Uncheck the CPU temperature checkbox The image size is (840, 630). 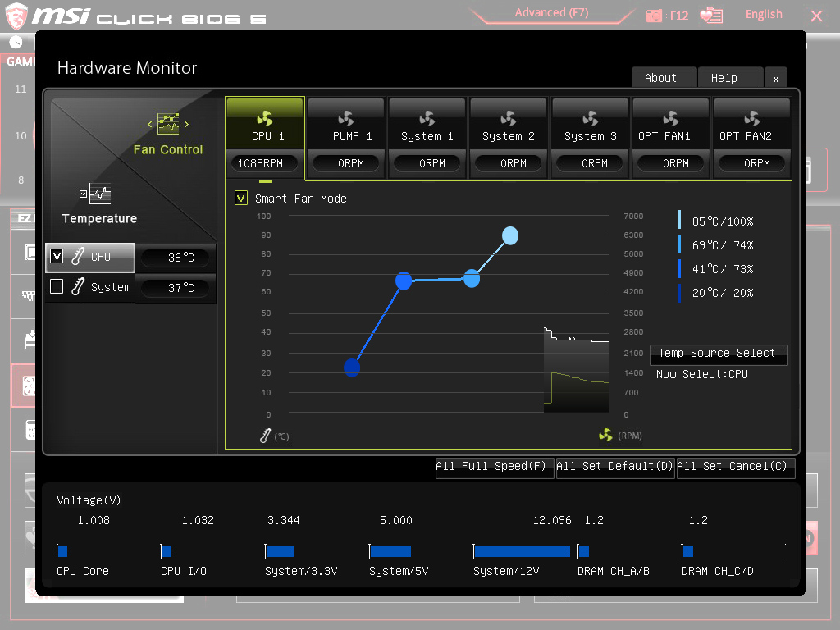click(x=57, y=256)
